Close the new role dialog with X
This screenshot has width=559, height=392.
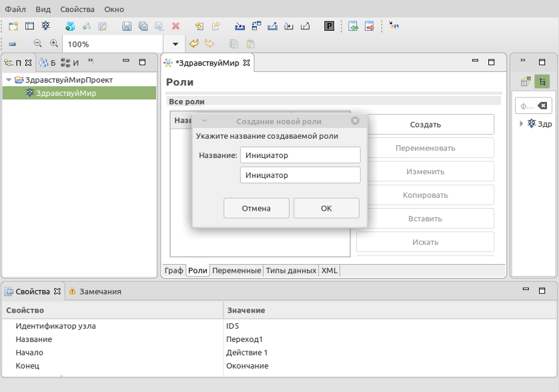355,121
